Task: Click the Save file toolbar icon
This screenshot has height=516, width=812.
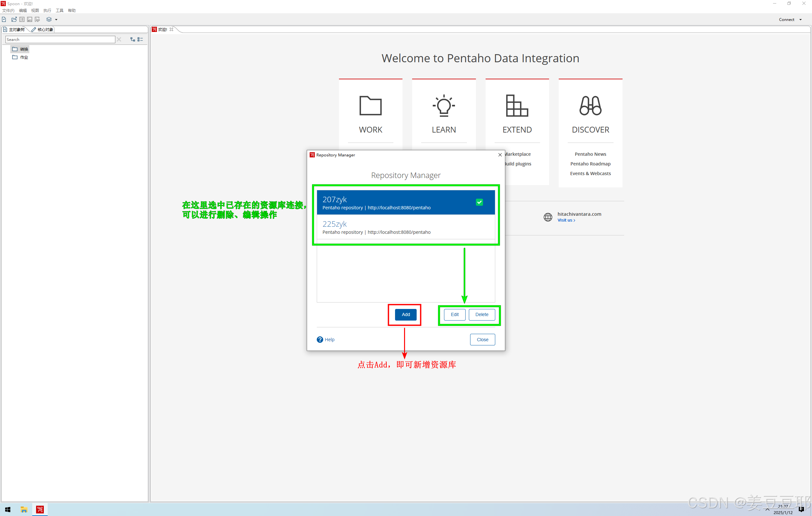Action: (x=30, y=20)
